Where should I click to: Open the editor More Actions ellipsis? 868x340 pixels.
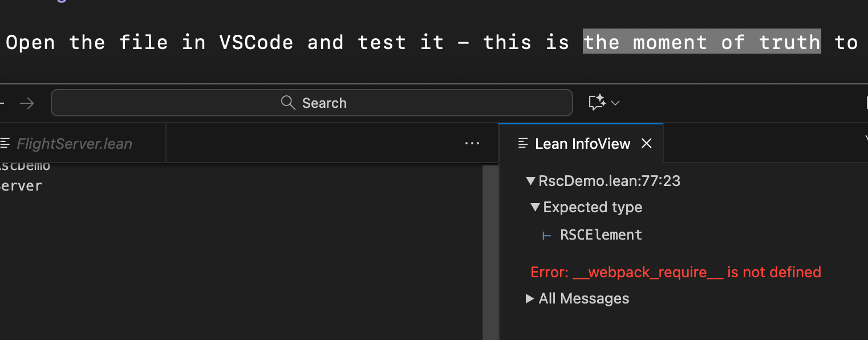click(x=472, y=144)
